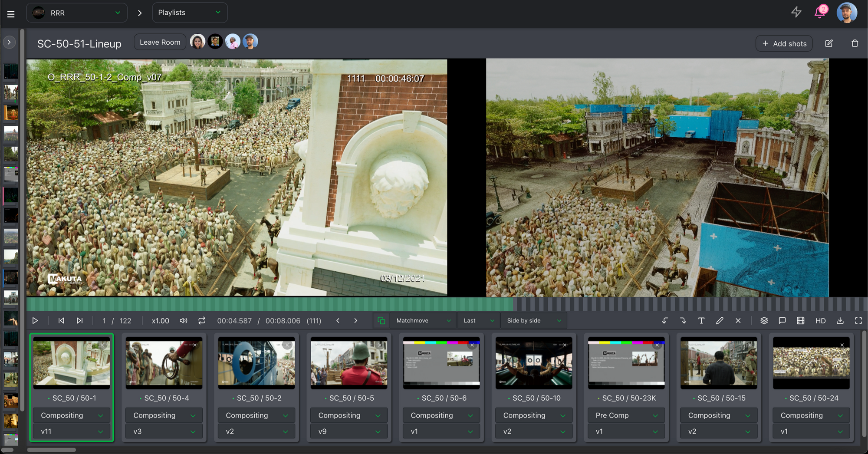Open the comments panel icon
This screenshot has width=868, height=454.
pos(782,321)
